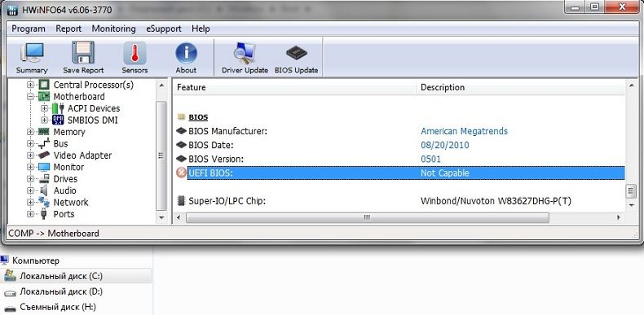The image size is (644, 315).
Task: Open Локальный диск (D:) in Explorer
Action: pos(61,291)
